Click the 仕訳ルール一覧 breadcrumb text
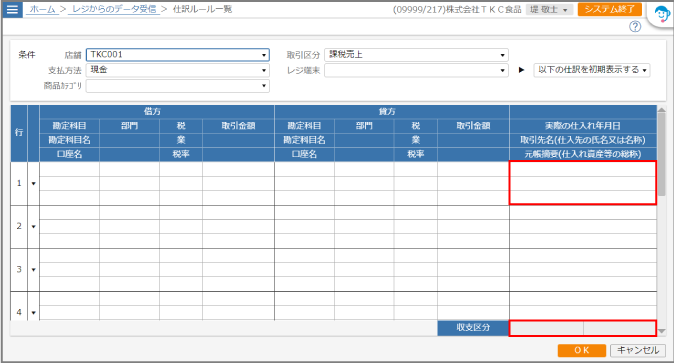 point(202,9)
